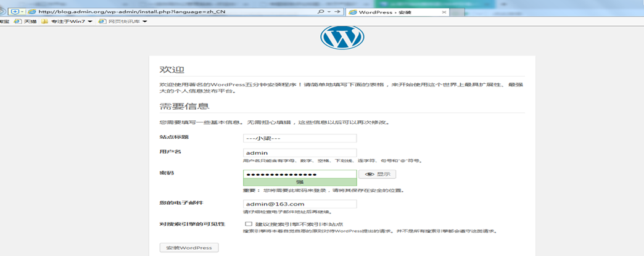
Task: Click the IE icon of 网页快讯库 bookmark
Action: [102, 22]
